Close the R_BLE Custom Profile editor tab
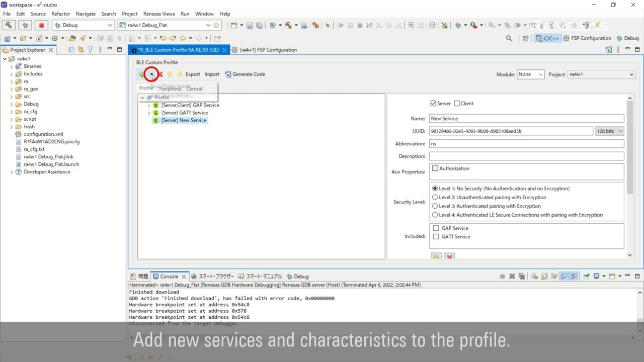644x362 pixels. (224, 50)
